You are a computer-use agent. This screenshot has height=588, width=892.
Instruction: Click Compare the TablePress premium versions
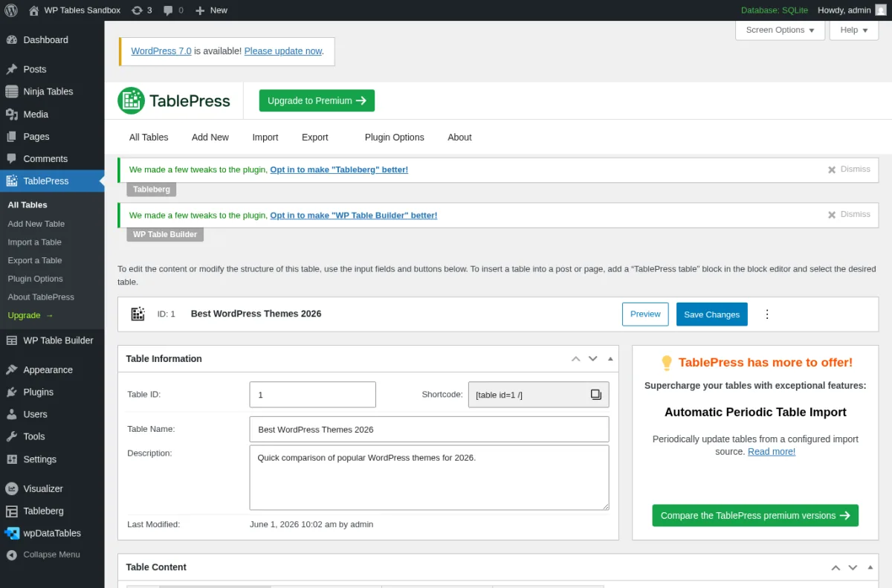tap(755, 516)
